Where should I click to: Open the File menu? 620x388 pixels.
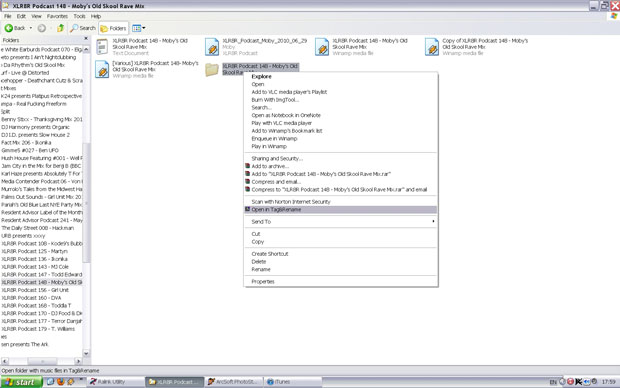coord(8,16)
